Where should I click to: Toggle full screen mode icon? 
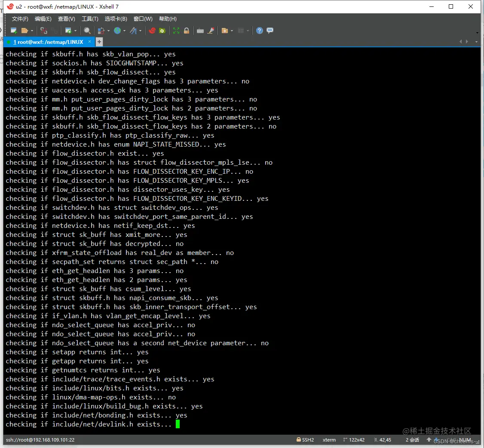[176, 31]
